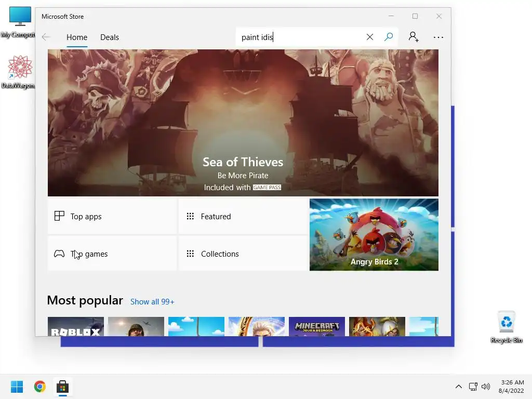Image resolution: width=532 pixels, height=399 pixels.
Task: Open the Featured tile
Action: 243,216
